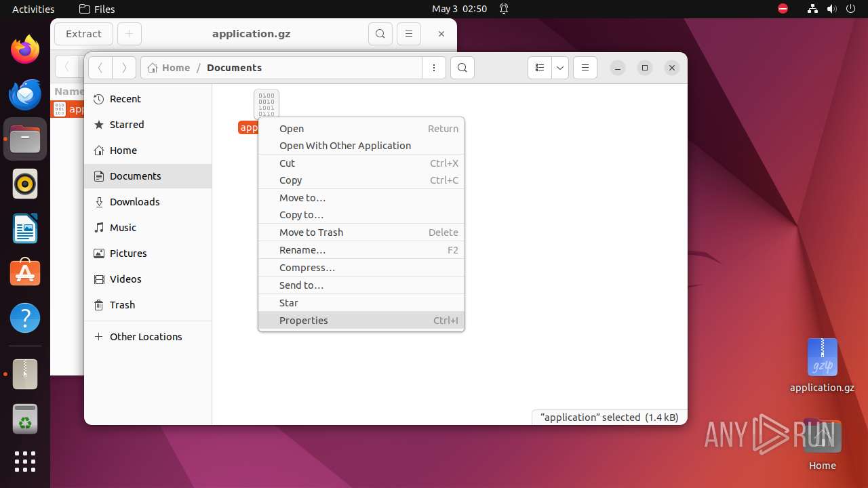The width and height of the screenshot is (868, 488).
Task: Click the do-not-disturb red indicator
Action: pyautogui.click(x=783, y=9)
